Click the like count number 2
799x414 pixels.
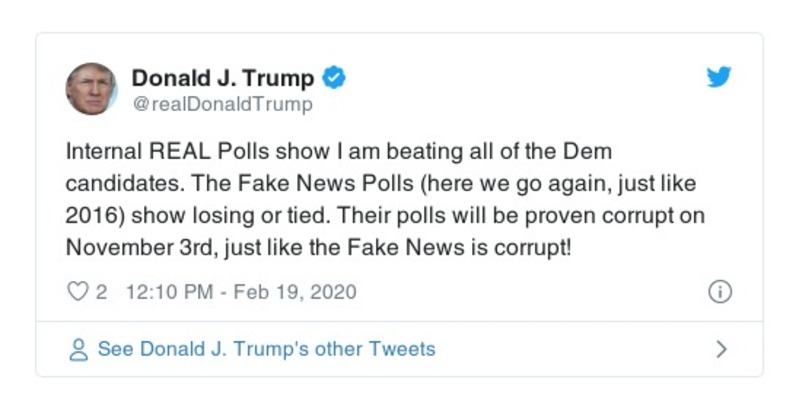101,292
